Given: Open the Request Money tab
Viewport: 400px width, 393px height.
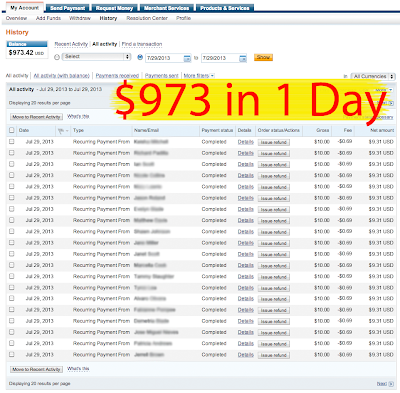Looking at the screenshot, I should point(114,8).
